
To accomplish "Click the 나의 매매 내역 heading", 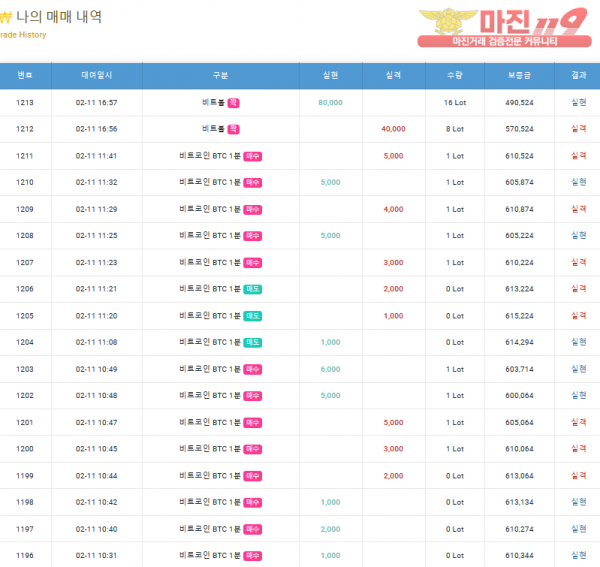I will [x=58, y=17].
